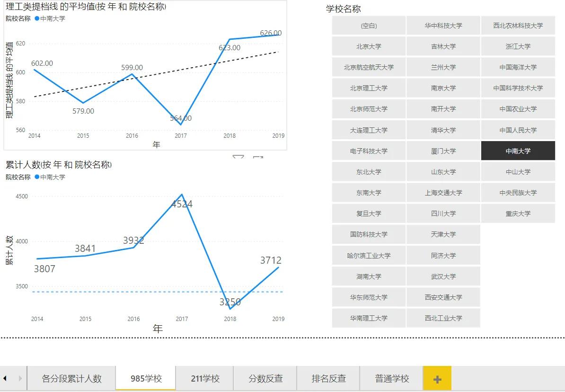Filter charts by 北京师范大学
The height and width of the screenshot is (392, 565).
[369, 109]
